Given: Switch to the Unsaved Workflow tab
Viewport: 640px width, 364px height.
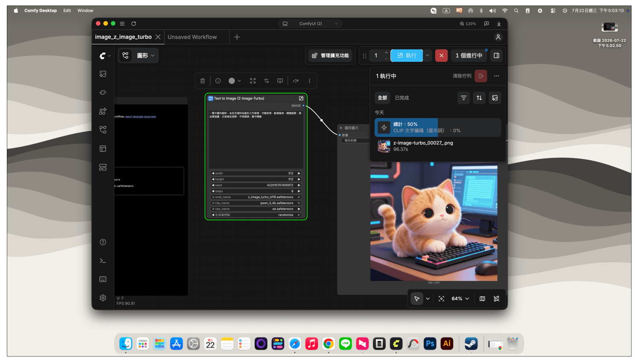Looking at the screenshot, I should 192,37.
